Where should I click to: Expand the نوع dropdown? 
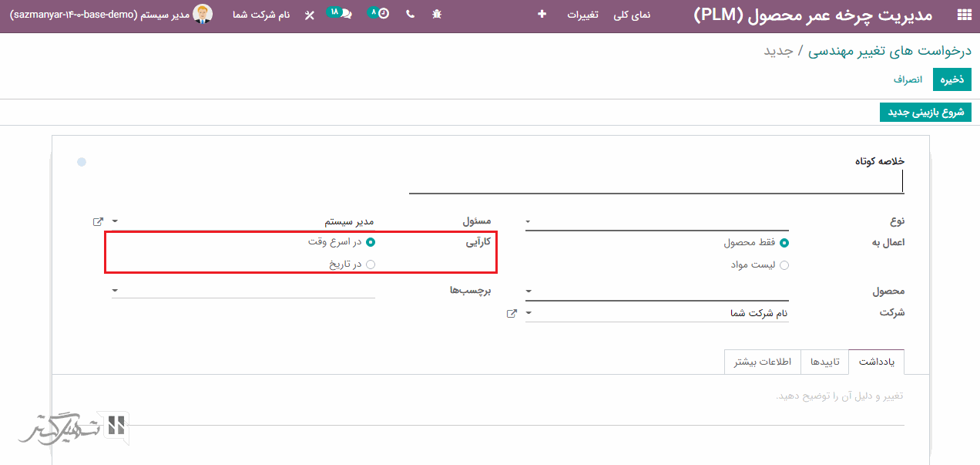[656, 221]
